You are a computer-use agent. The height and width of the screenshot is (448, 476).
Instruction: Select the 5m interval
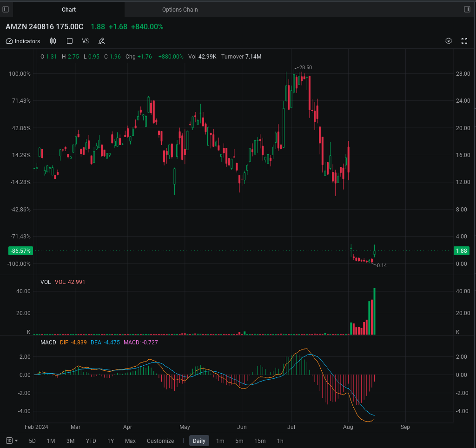point(239,441)
